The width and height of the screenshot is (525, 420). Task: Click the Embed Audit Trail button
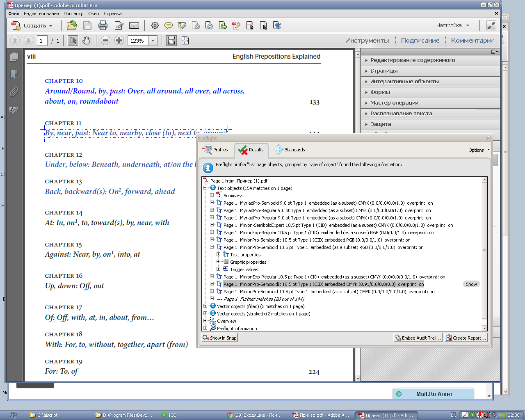pos(418,338)
